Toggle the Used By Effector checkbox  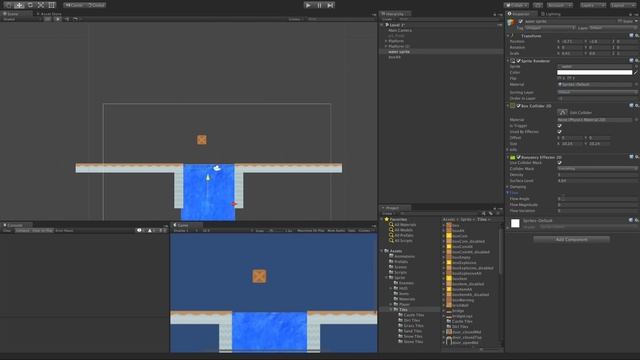[560, 132]
